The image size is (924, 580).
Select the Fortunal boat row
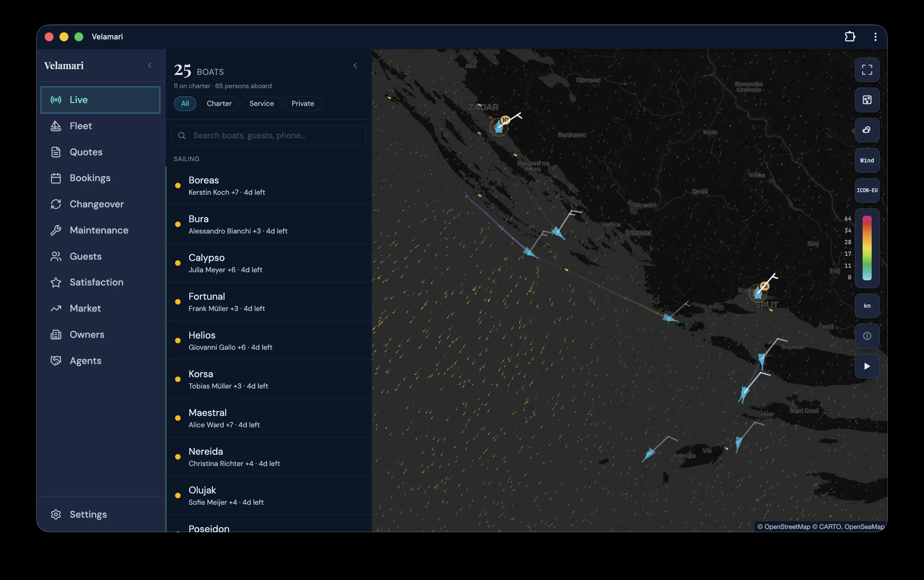tap(269, 302)
